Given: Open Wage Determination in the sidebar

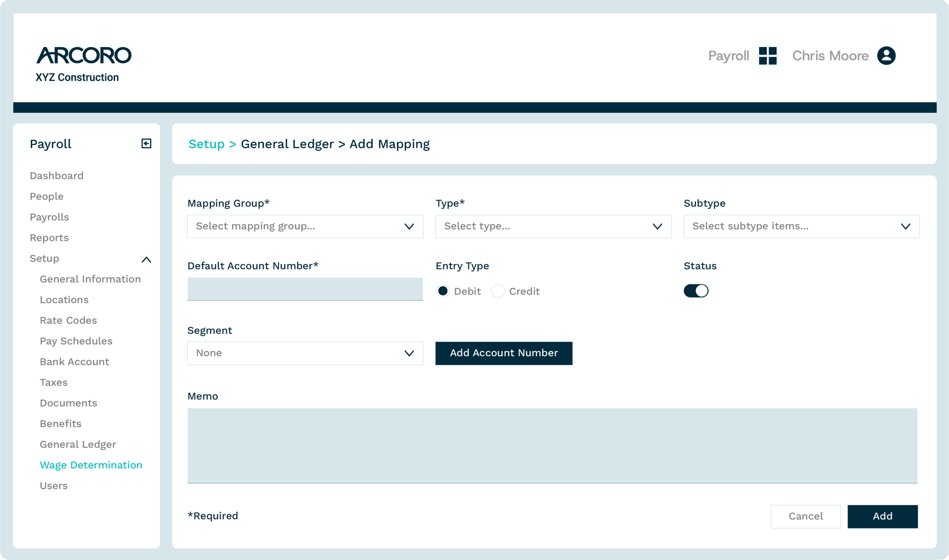Looking at the screenshot, I should (91, 465).
